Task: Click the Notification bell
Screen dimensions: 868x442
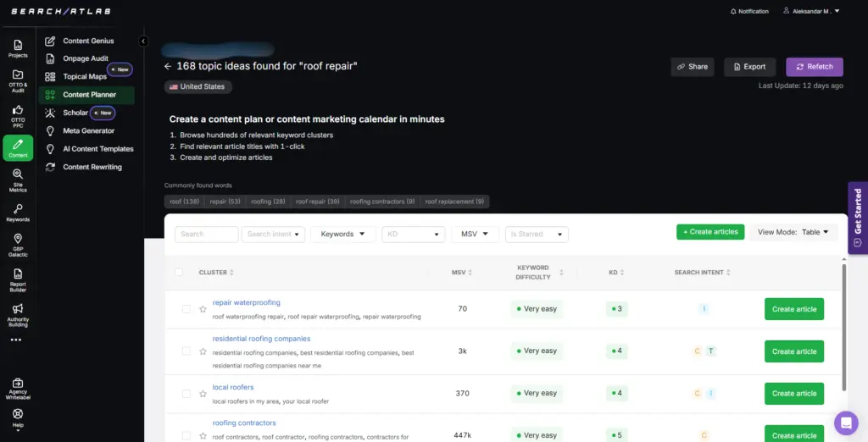Action: 749,11
